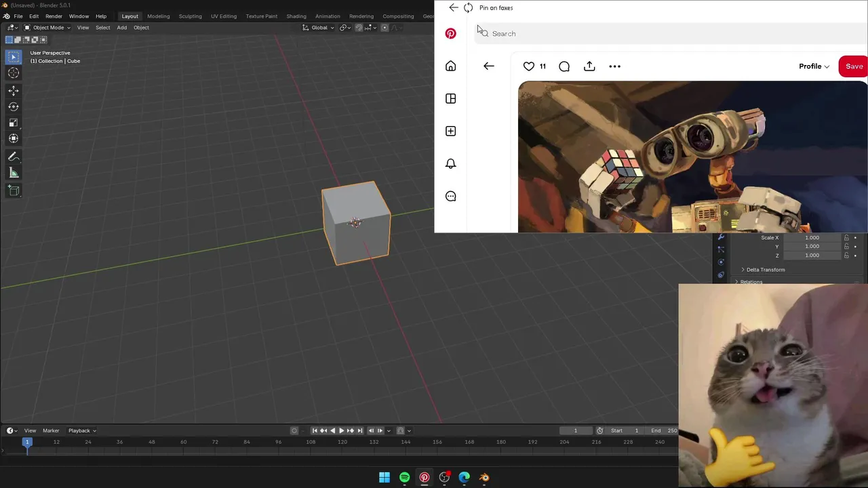Open Modifiers wrench tab in Properties

(721, 237)
